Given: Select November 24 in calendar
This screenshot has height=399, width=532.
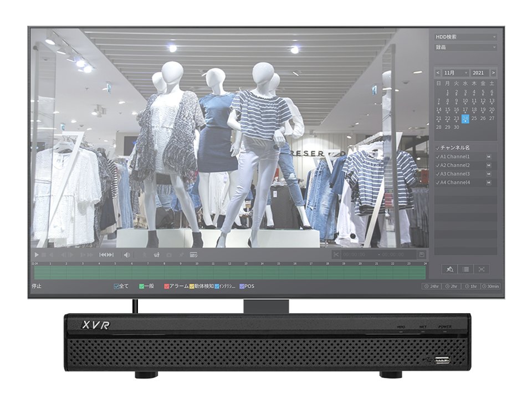Looking at the screenshot, I should pyautogui.click(x=465, y=119).
